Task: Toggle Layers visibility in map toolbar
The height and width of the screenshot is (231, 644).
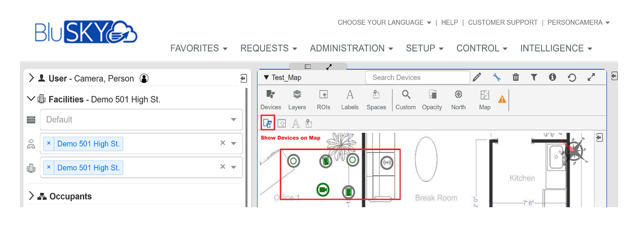Action: point(297,99)
